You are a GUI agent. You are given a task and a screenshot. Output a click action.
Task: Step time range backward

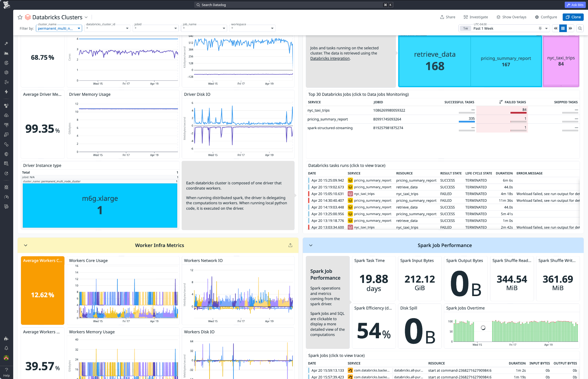(556, 28)
